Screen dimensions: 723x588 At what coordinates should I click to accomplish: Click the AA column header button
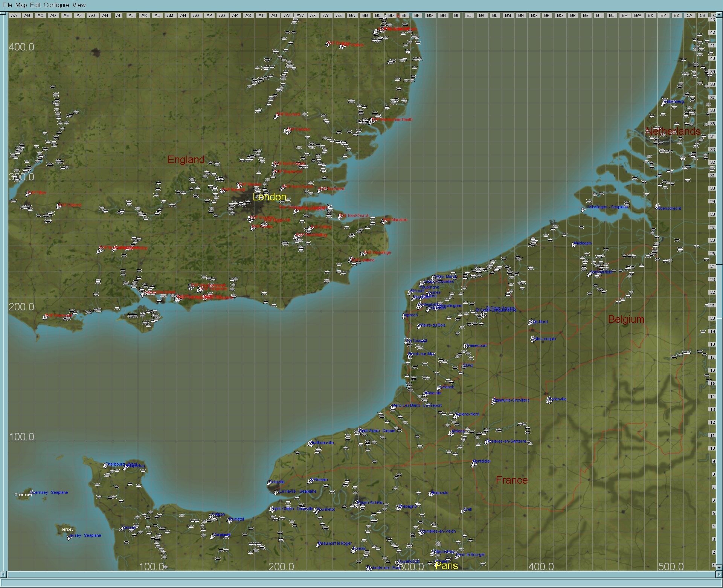[x=14, y=15]
